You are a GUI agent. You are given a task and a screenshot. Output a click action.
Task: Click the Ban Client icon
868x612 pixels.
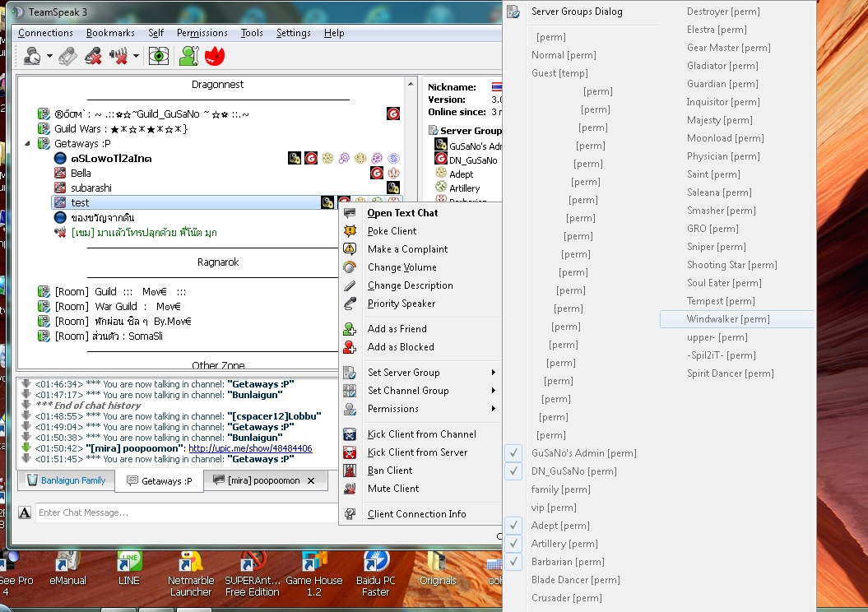coord(350,471)
